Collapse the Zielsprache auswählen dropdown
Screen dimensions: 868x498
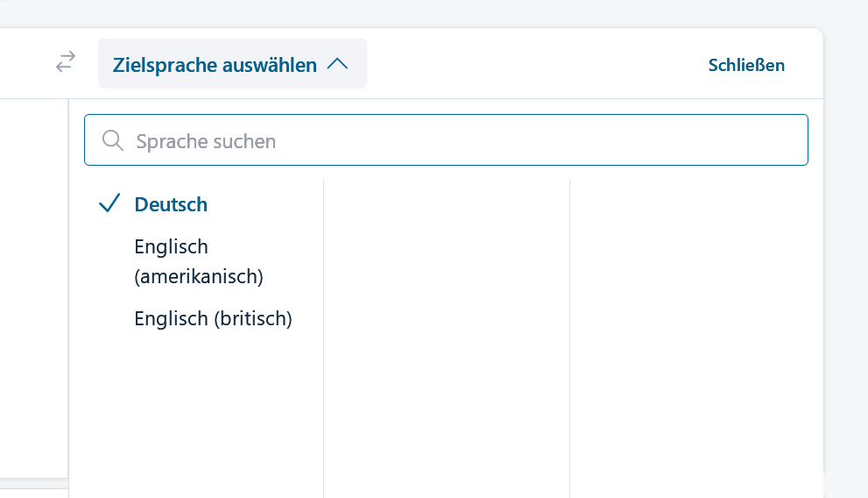pyautogui.click(x=232, y=64)
